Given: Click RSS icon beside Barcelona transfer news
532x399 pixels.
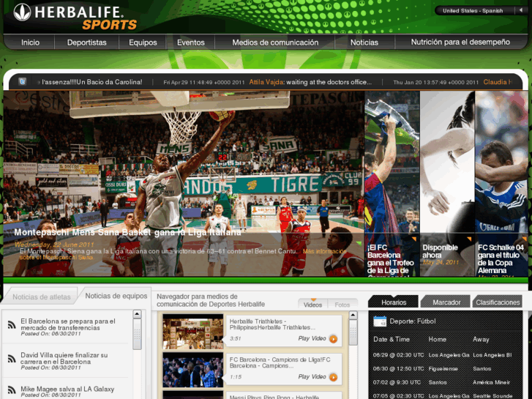Looking at the screenshot, I should pyautogui.click(x=12, y=325).
